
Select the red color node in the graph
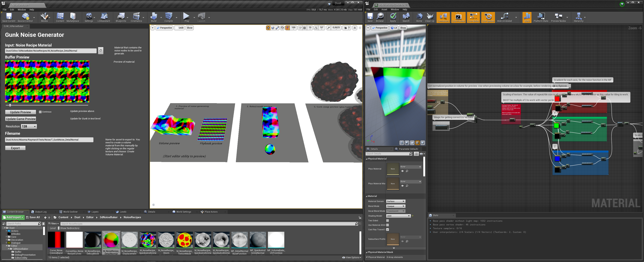pos(557,99)
